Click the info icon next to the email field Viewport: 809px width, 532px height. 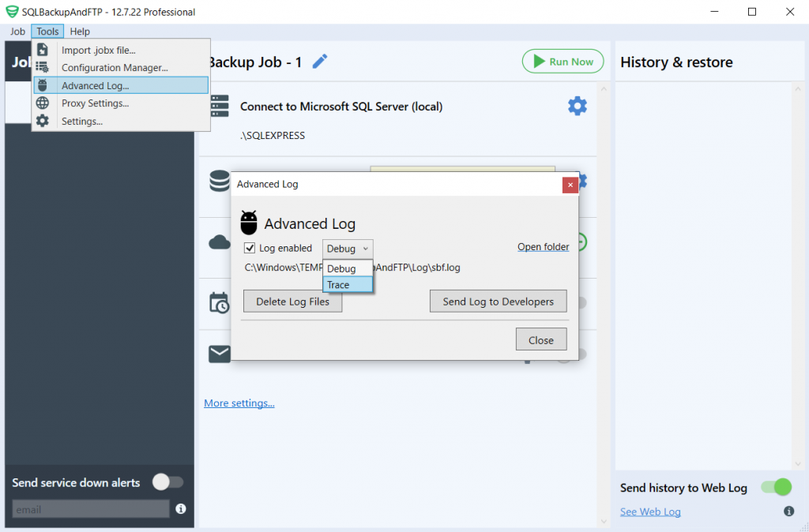181,509
